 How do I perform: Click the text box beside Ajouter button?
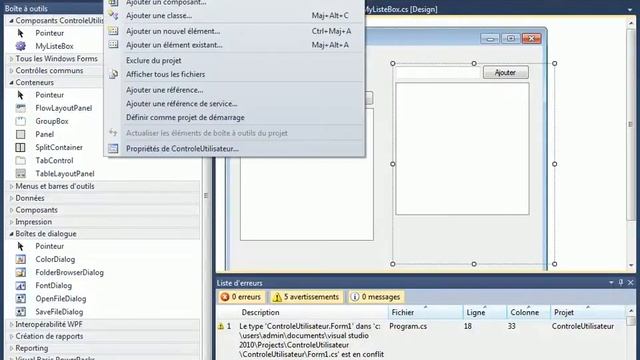tap(438, 72)
